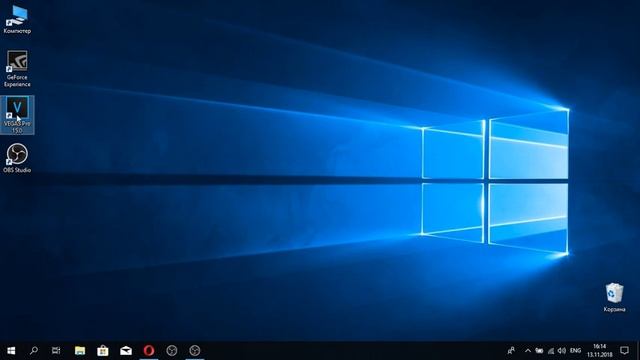Expand hidden system tray icons chevron
640x360 pixels.
[528, 351]
